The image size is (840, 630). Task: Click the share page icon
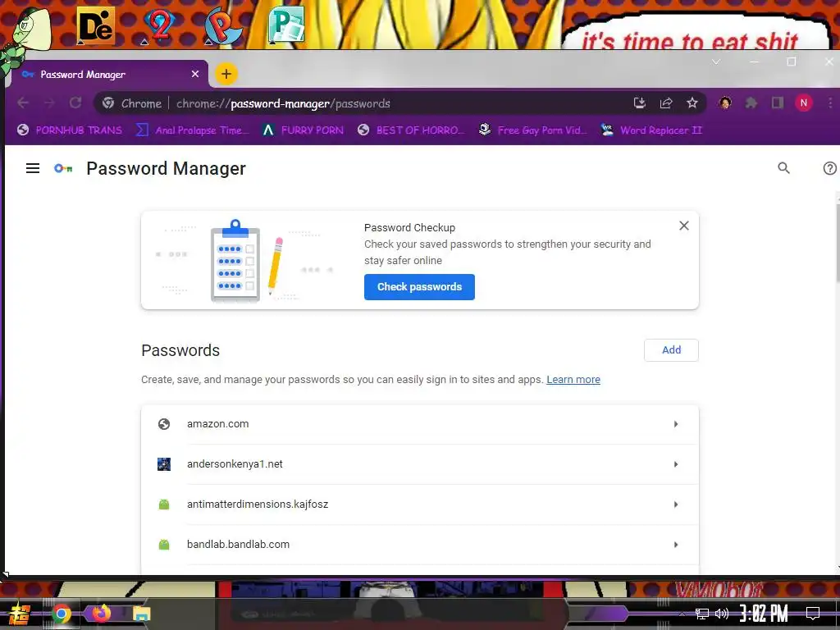click(x=666, y=103)
